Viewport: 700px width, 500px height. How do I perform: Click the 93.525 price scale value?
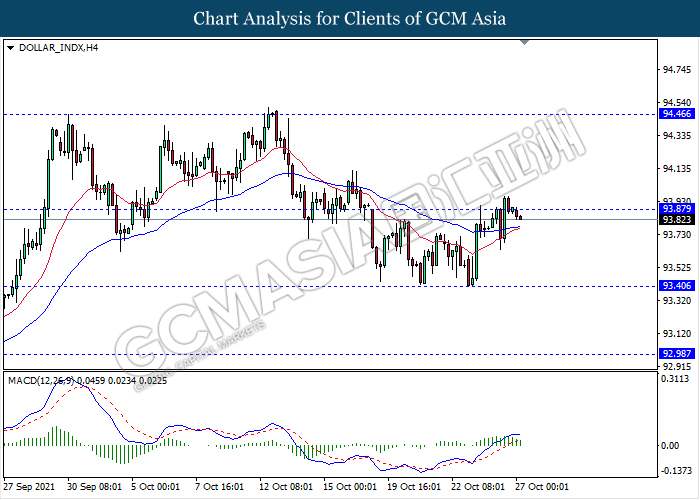click(x=676, y=268)
